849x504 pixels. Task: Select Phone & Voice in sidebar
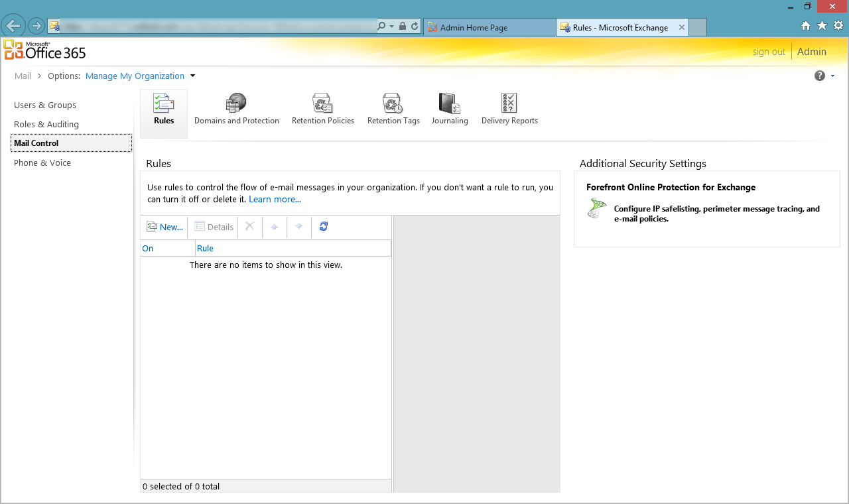click(42, 162)
